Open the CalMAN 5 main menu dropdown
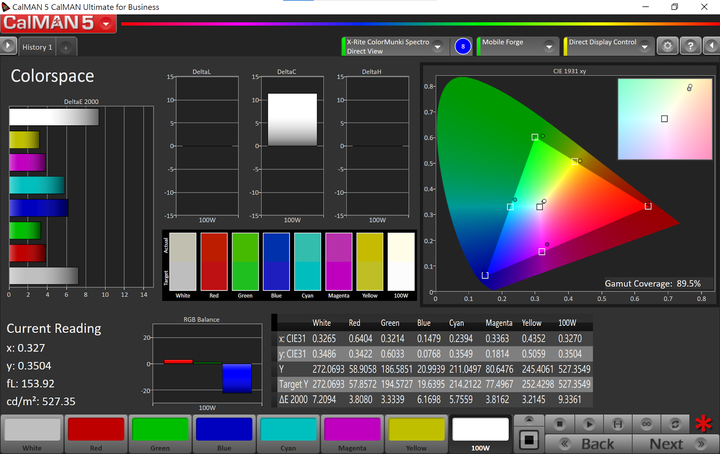The image size is (720, 454). click(106, 23)
